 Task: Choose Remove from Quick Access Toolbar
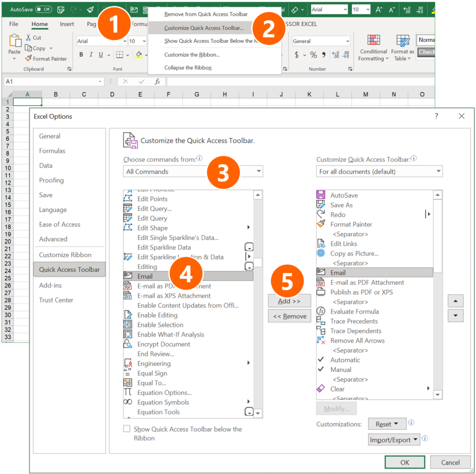[206, 14]
